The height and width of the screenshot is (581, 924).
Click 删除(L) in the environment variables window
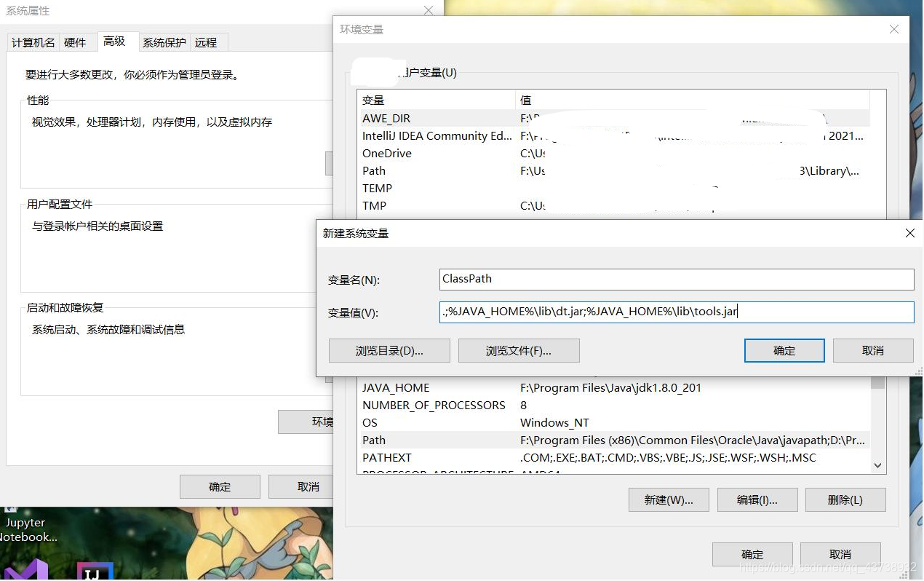[845, 500]
